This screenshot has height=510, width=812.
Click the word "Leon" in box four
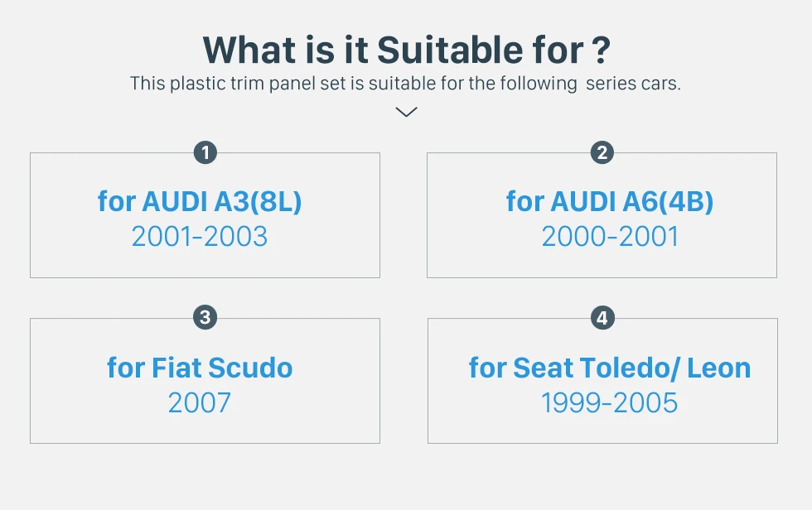(719, 368)
